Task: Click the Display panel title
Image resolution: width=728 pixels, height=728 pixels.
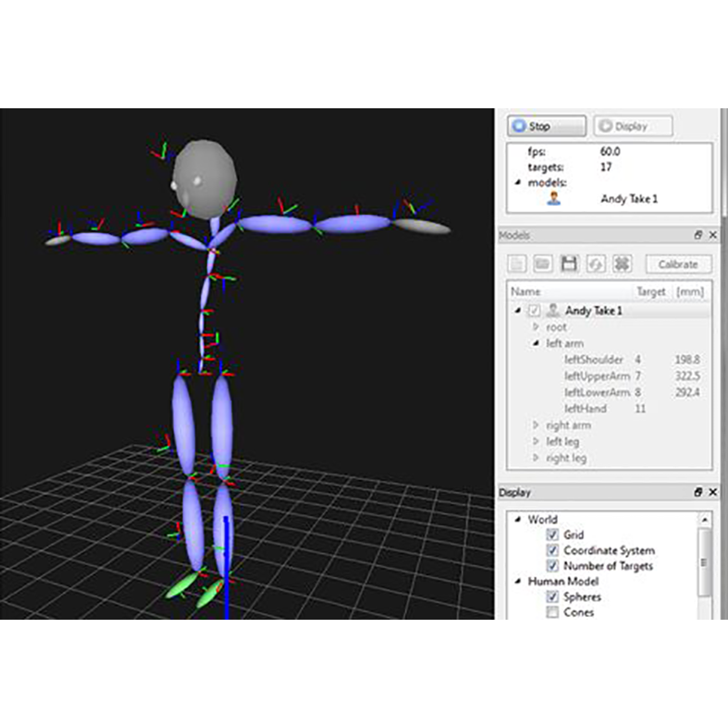Action: pos(514,492)
